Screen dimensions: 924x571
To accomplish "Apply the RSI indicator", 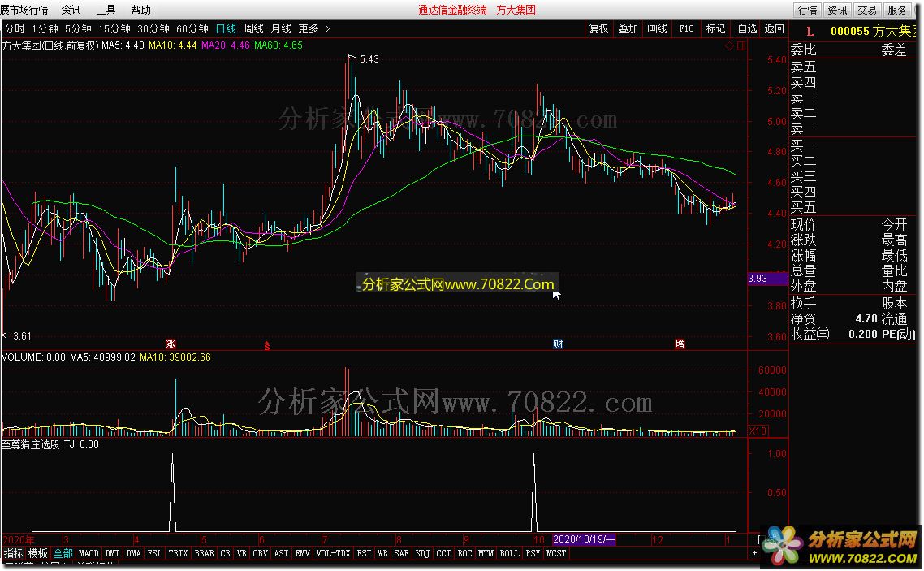I will coord(365,553).
